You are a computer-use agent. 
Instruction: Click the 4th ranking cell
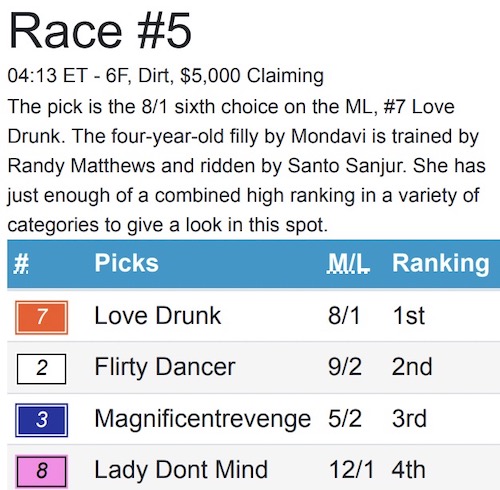click(409, 470)
